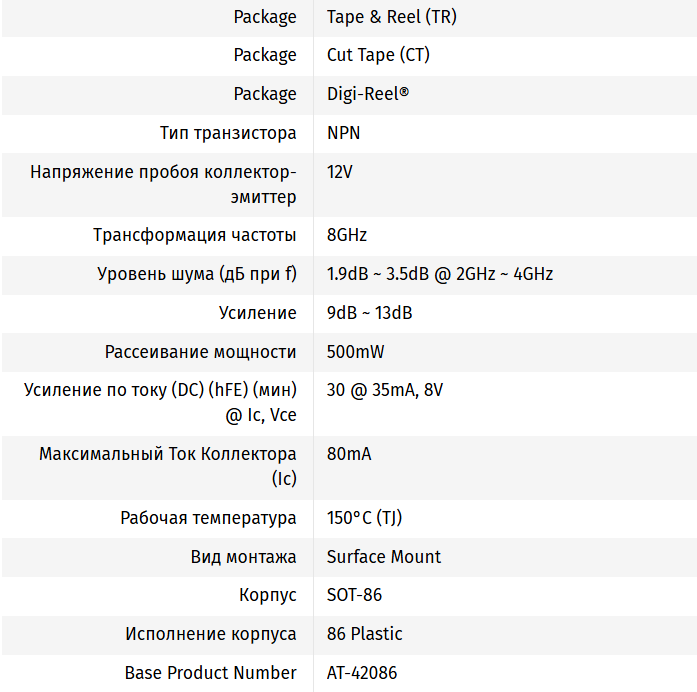Click the 80mA collector current value

(x=349, y=454)
